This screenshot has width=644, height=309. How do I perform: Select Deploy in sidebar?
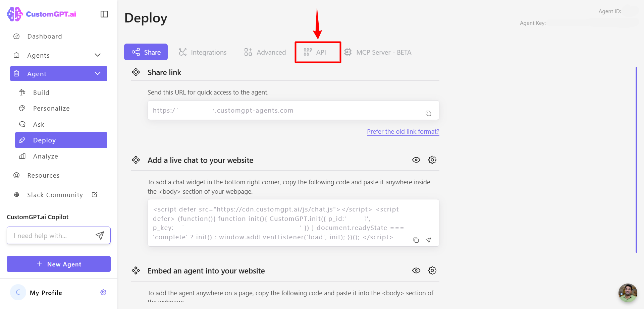61,140
